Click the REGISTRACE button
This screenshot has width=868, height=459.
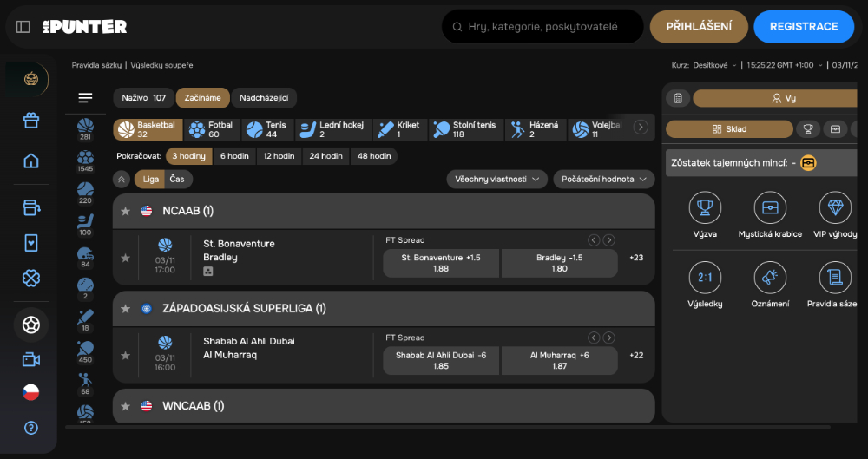pyautogui.click(x=803, y=27)
